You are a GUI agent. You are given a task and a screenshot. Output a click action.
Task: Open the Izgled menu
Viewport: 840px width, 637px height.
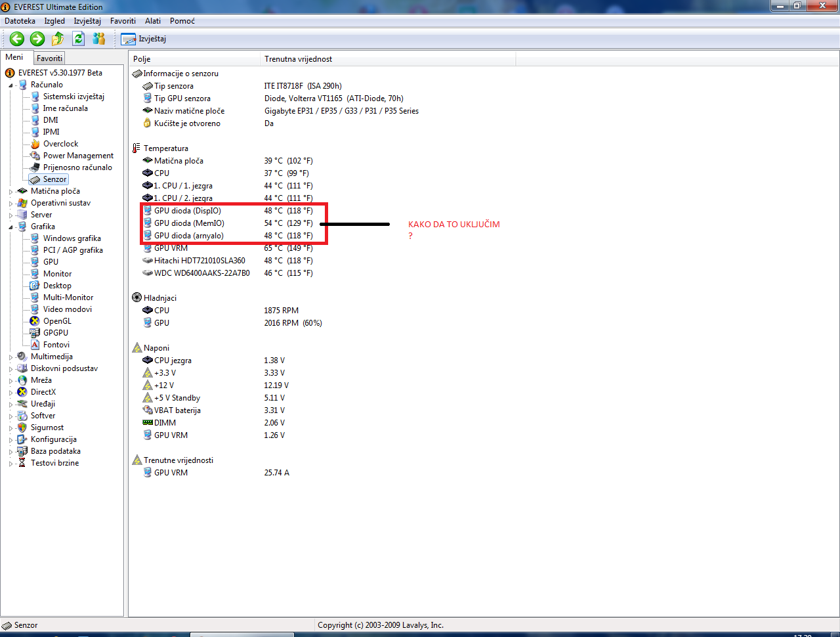point(54,21)
